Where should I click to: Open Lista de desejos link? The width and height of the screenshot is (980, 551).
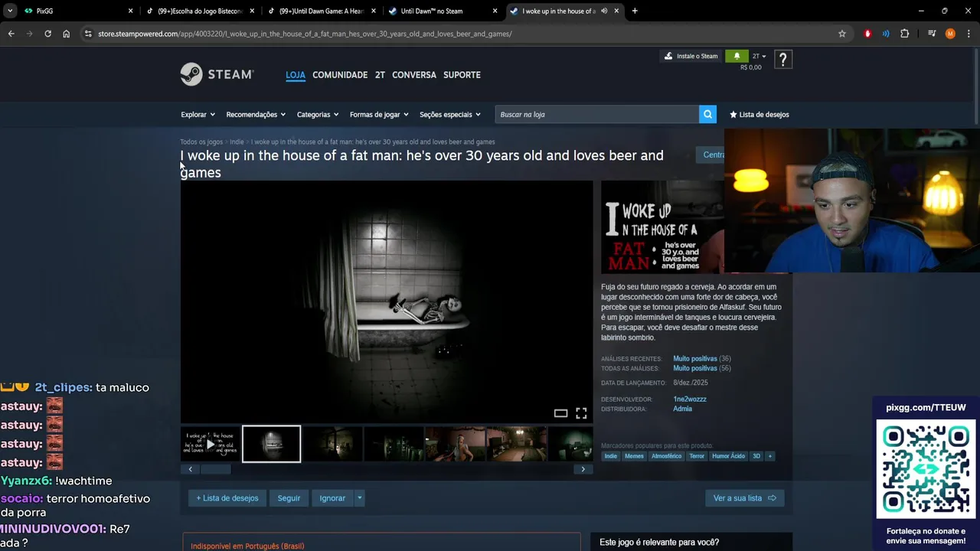759,114
